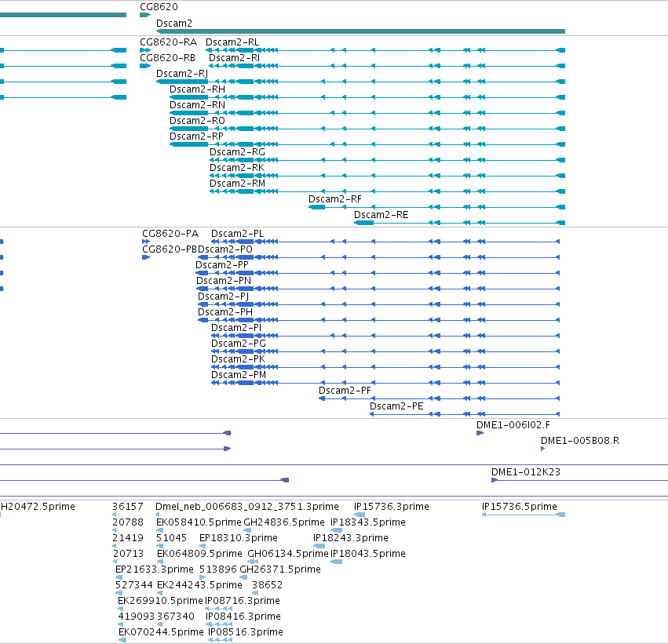Click the IP15736.5prime spliced feature glyph
This screenshot has width=668, height=644.
523,515
